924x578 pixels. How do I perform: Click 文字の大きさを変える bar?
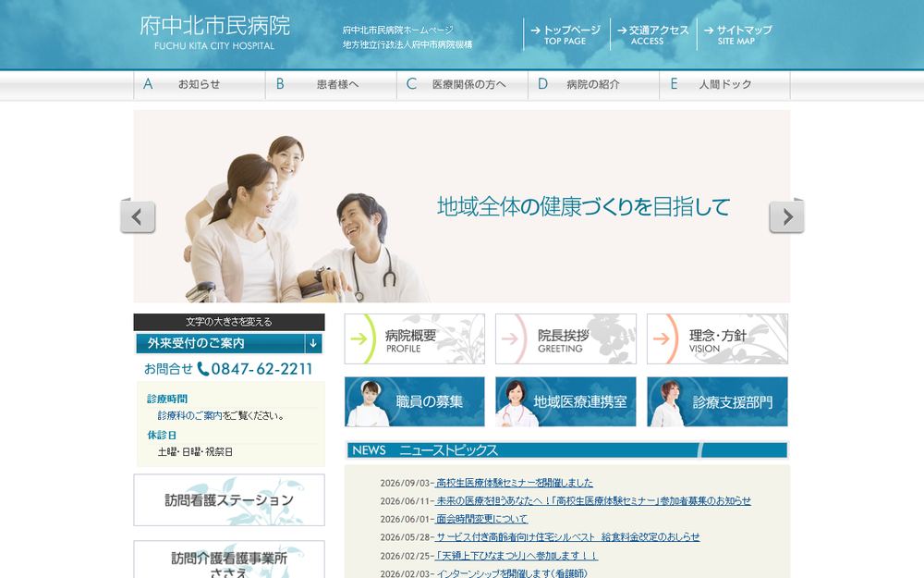229,322
